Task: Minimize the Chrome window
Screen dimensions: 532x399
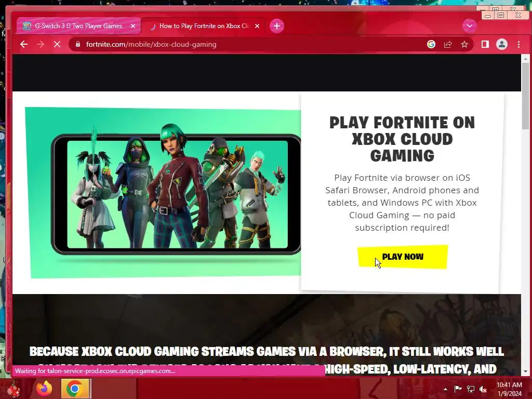Action: coord(488,15)
